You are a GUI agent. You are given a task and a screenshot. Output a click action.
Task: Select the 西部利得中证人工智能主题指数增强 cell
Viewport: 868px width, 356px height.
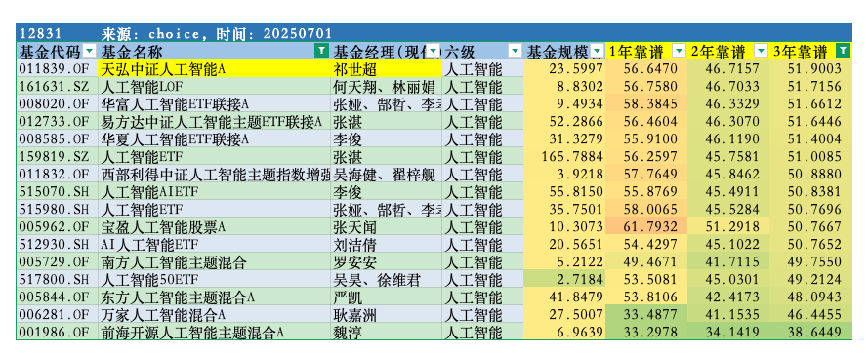point(215,175)
